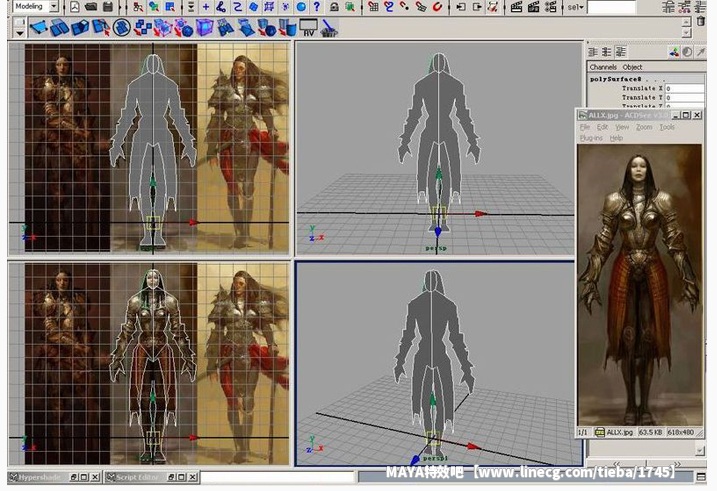
Task: Show channel box only layout icon
Action: coord(593,52)
